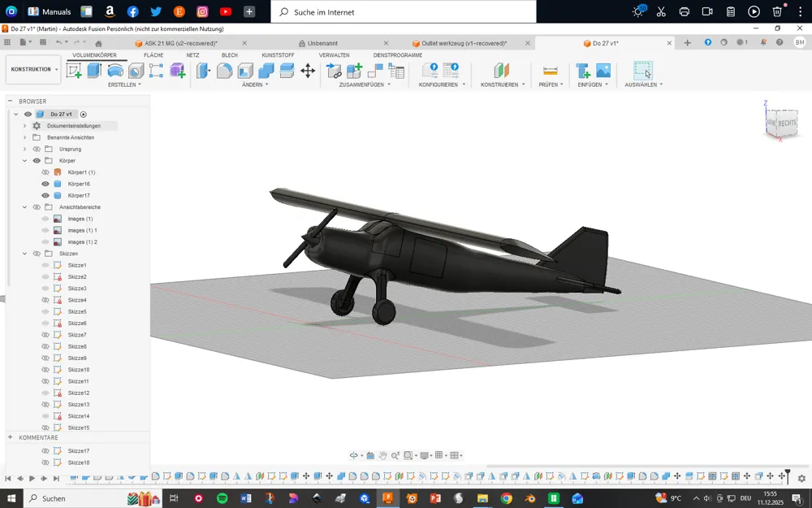Switch to the Netz ribbon tab
812x508 pixels.
(x=192, y=55)
